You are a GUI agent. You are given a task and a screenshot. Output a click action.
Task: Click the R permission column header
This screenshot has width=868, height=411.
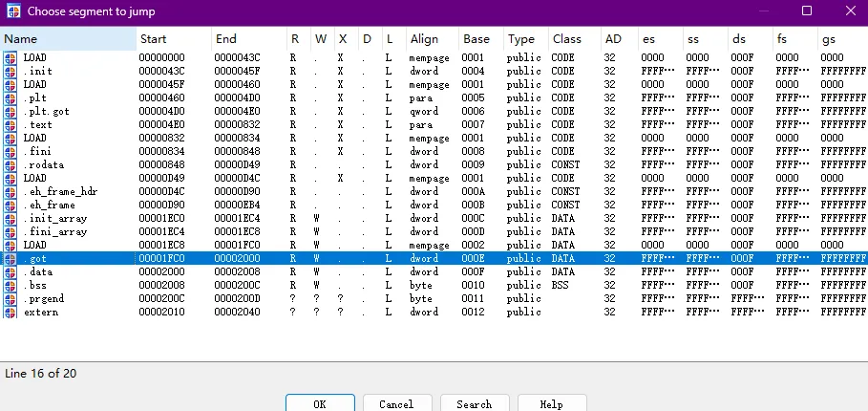click(299, 39)
